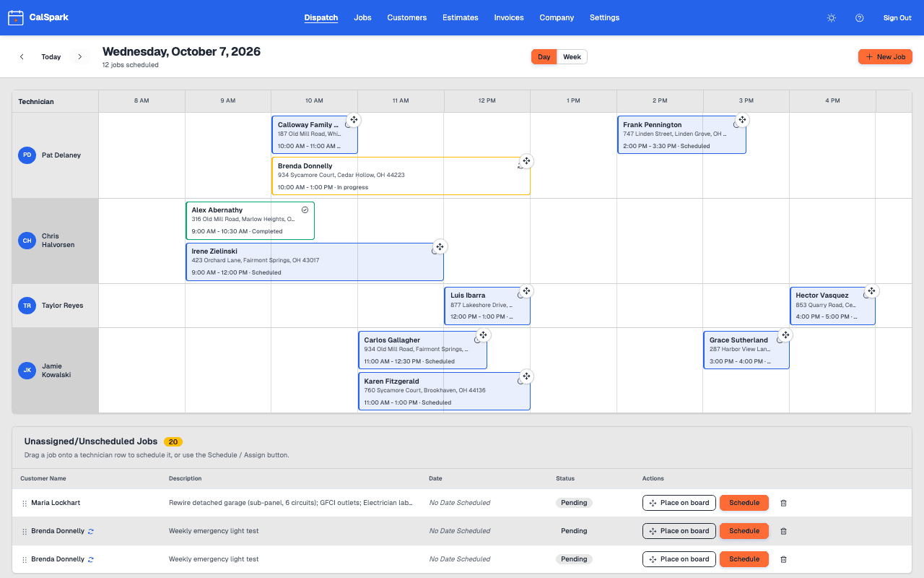Open the Estimates tab
924x578 pixels.
461,17
